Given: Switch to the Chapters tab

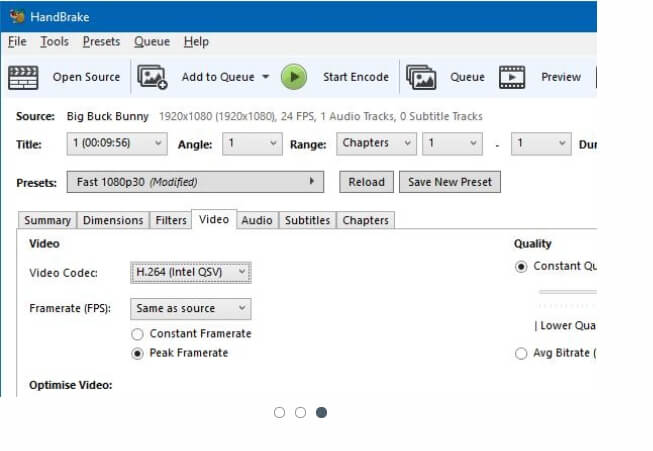Looking at the screenshot, I should 365,220.
